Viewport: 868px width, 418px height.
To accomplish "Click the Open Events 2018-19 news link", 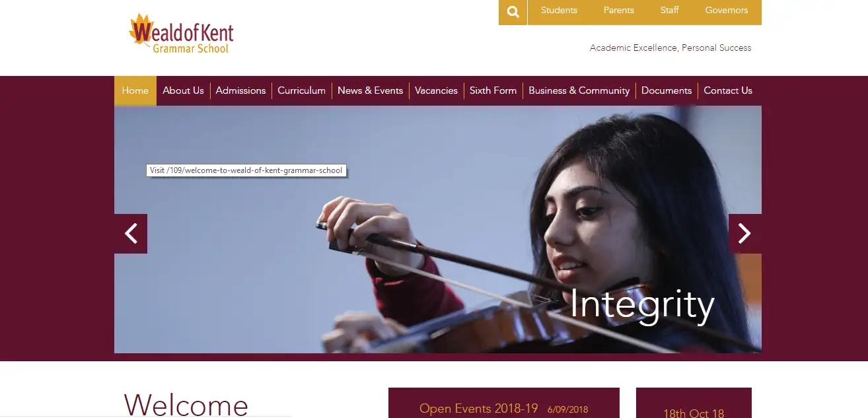I will (479, 409).
